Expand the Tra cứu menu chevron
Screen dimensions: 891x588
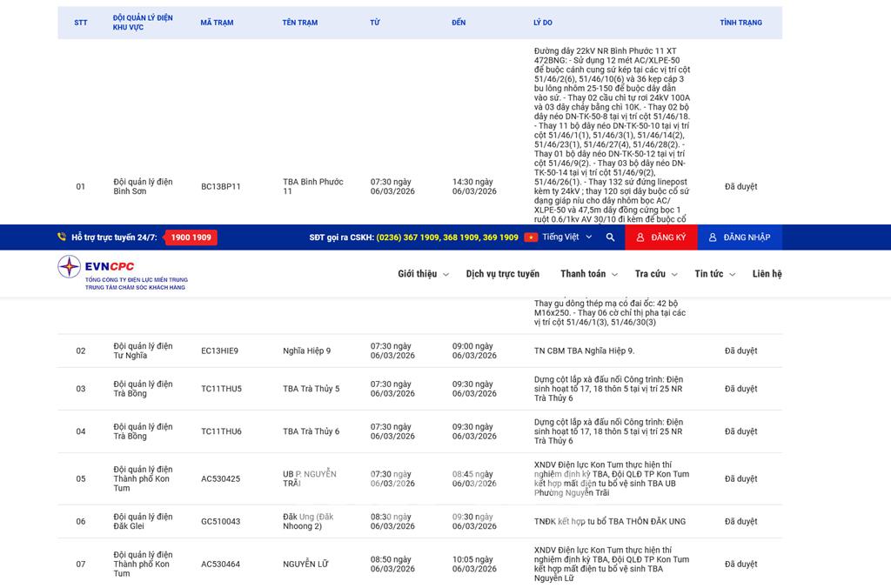(673, 275)
